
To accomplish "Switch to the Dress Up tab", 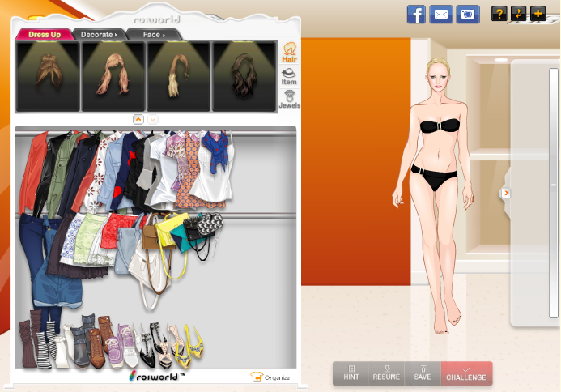I will tap(45, 35).
